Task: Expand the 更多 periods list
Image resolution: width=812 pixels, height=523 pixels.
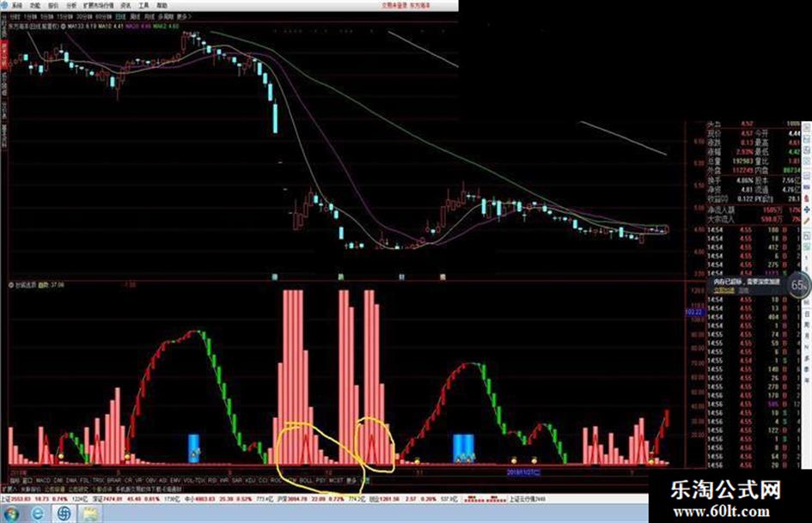Action: [x=183, y=16]
